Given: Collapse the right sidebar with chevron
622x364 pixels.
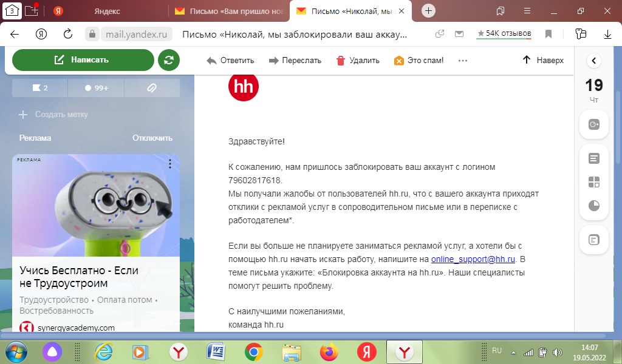Looking at the screenshot, I should (594, 61).
